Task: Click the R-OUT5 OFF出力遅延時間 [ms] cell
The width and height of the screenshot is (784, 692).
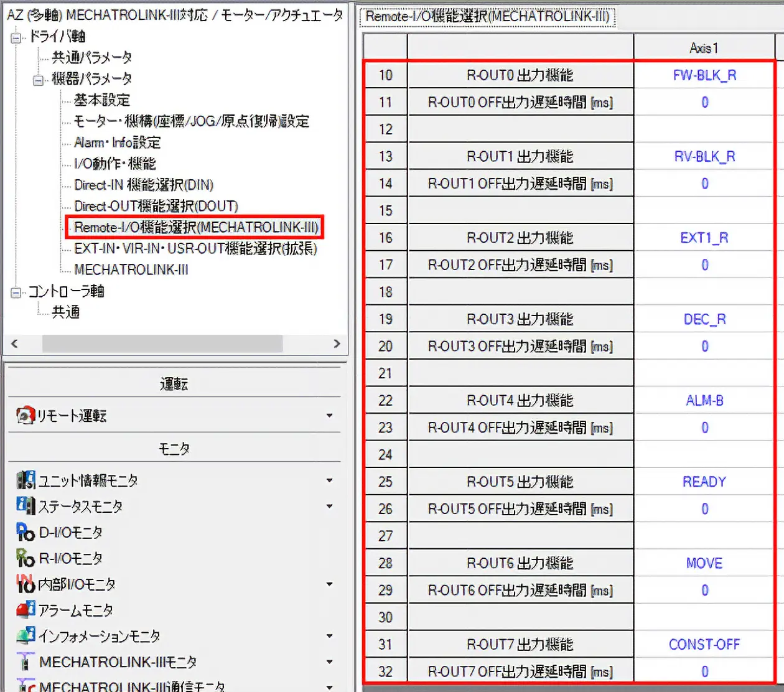Action: click(x=520, y=509)
